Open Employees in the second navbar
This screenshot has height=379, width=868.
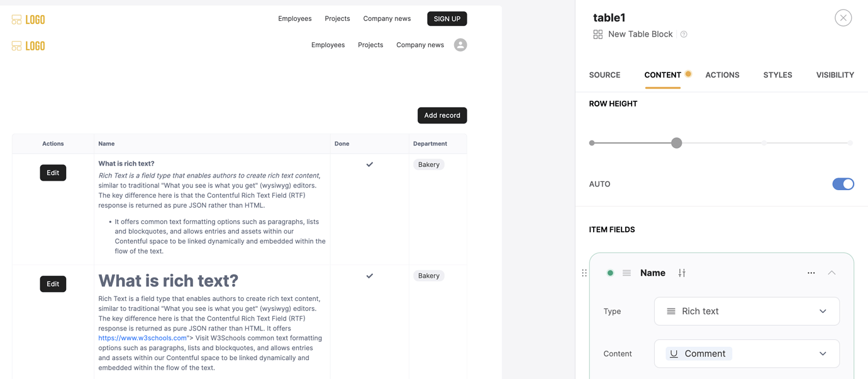pos(328,45)
